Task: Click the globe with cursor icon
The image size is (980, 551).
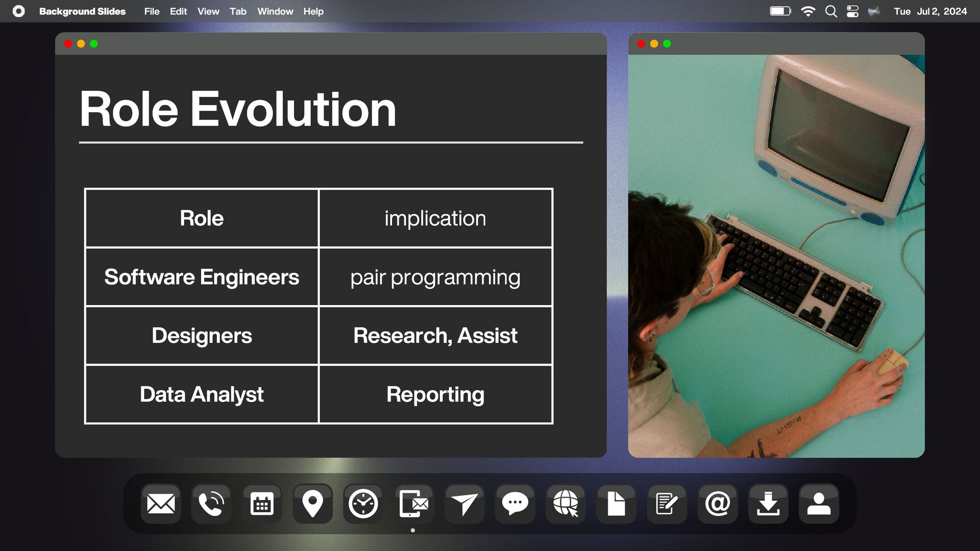Action: [566, 504]
